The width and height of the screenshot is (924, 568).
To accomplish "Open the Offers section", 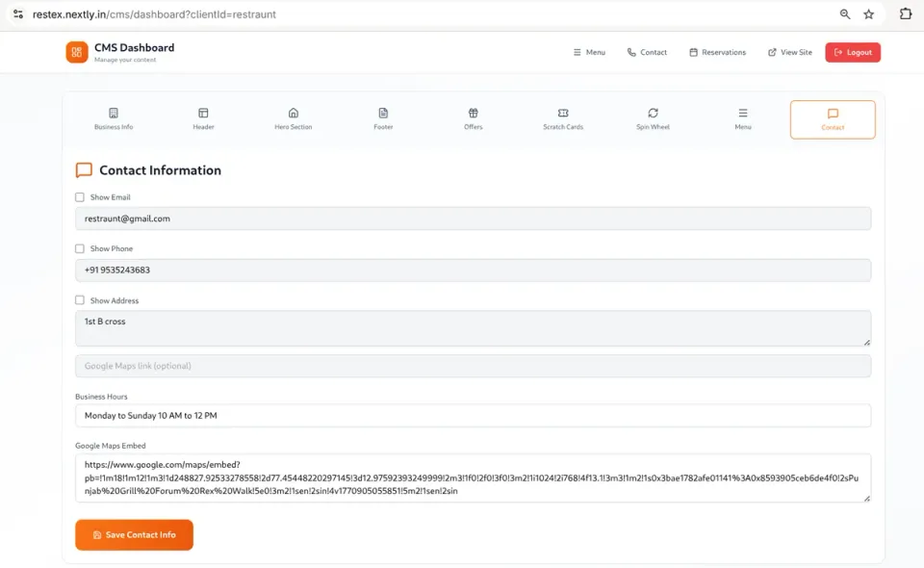I will [473, 117].
